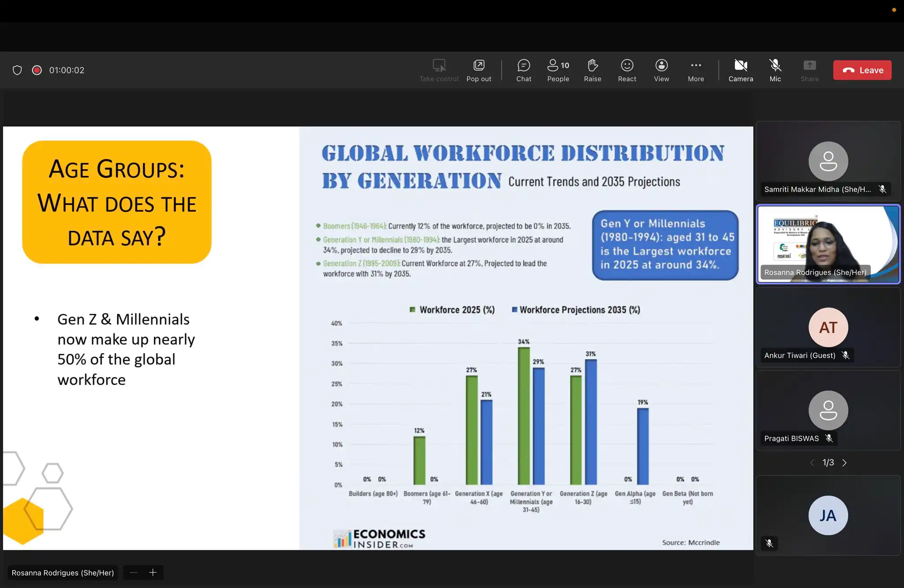
Task: Pop out the shared content
Action: [x=478, y=70]
